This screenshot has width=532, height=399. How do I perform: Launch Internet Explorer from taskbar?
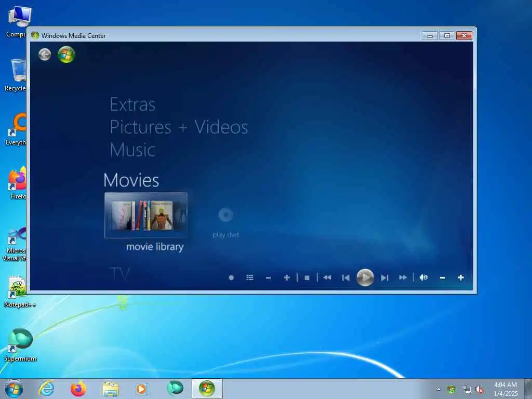tap(46, 389)
